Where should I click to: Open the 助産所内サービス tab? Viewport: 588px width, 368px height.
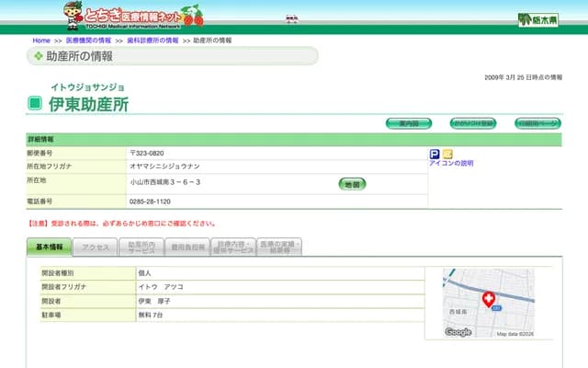pyautogui.click(x=141, y=247)
